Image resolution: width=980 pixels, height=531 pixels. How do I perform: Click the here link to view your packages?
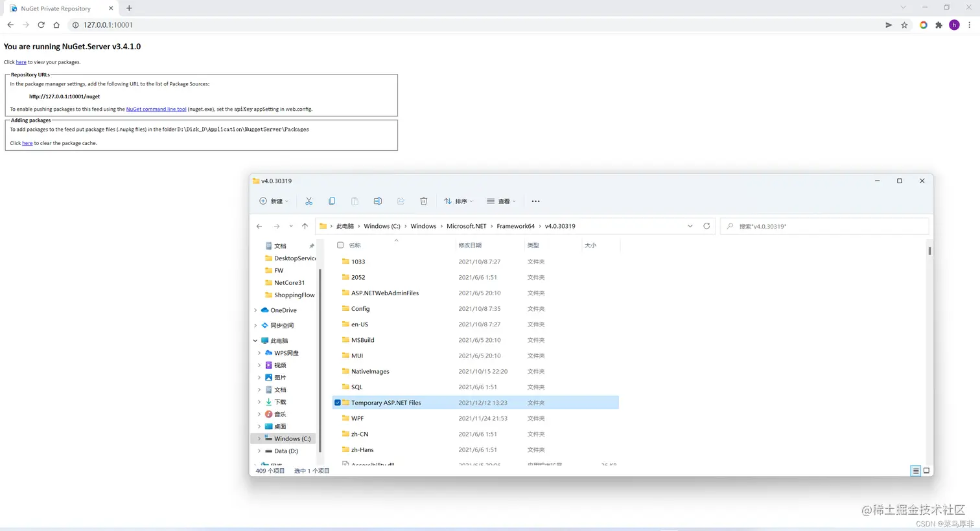21,62
